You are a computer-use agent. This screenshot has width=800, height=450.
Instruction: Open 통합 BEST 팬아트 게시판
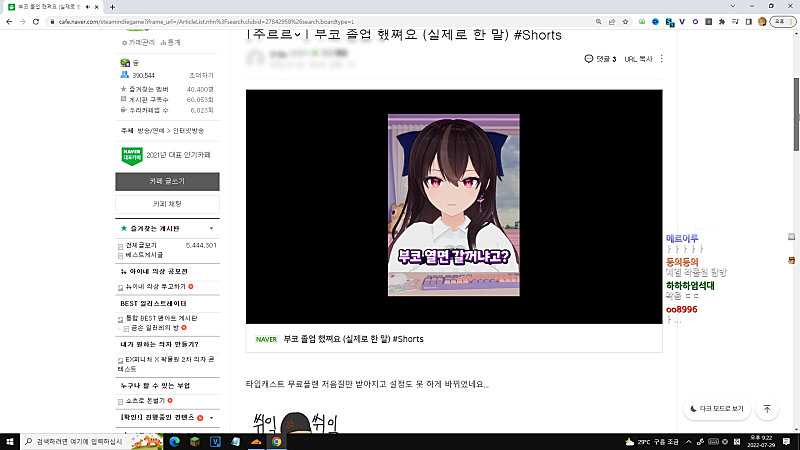pos(161,318)
